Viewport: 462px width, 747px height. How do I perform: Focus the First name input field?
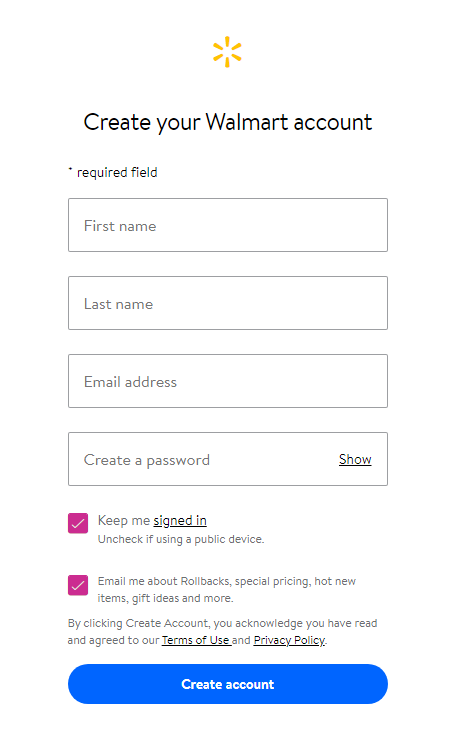(x=228, y=225)
